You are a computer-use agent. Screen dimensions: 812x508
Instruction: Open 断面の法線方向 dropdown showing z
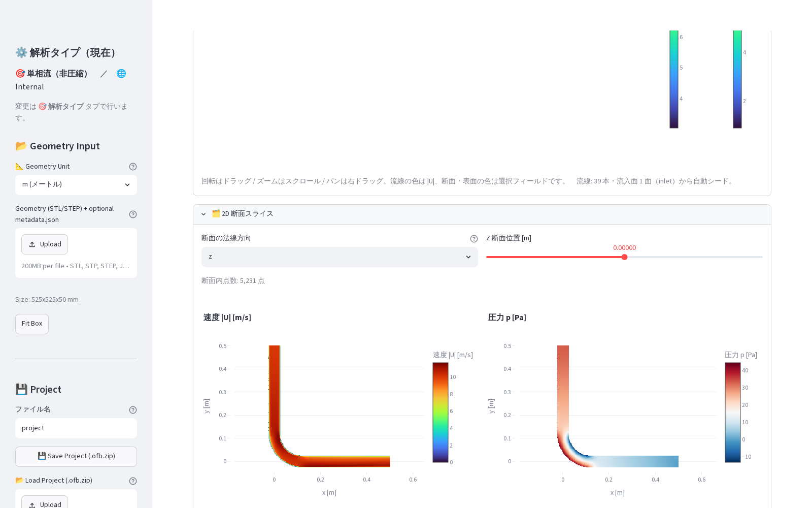pyautogui.click(x=340, y=257)
